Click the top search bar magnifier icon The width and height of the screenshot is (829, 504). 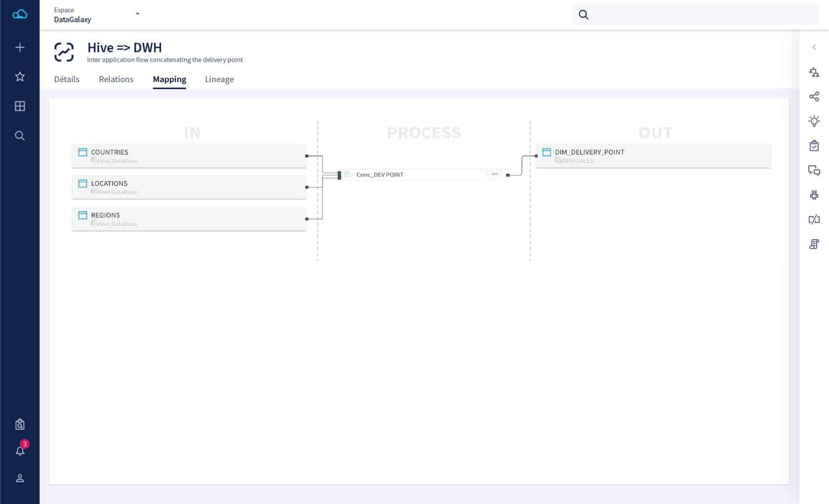[x=583, y=15]
